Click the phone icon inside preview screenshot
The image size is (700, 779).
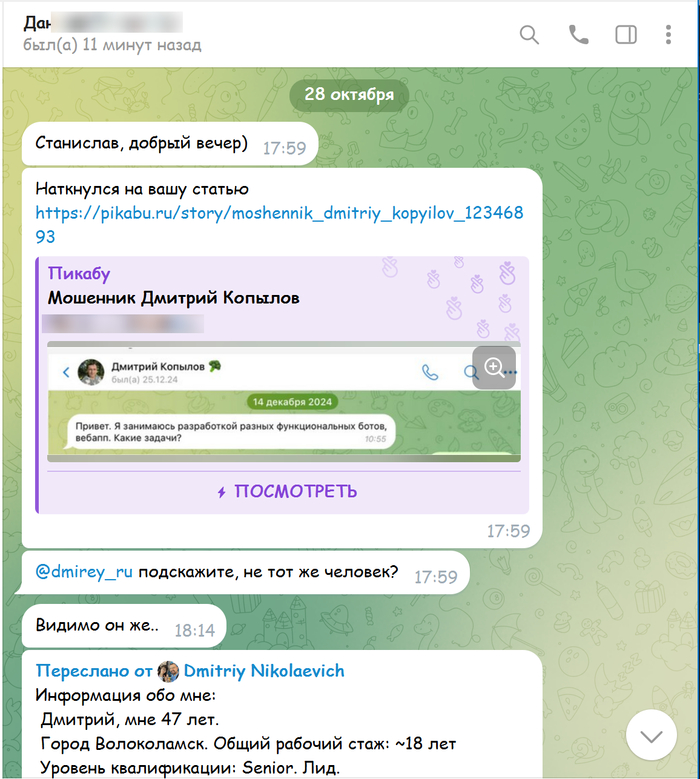(x=430, y=372)
